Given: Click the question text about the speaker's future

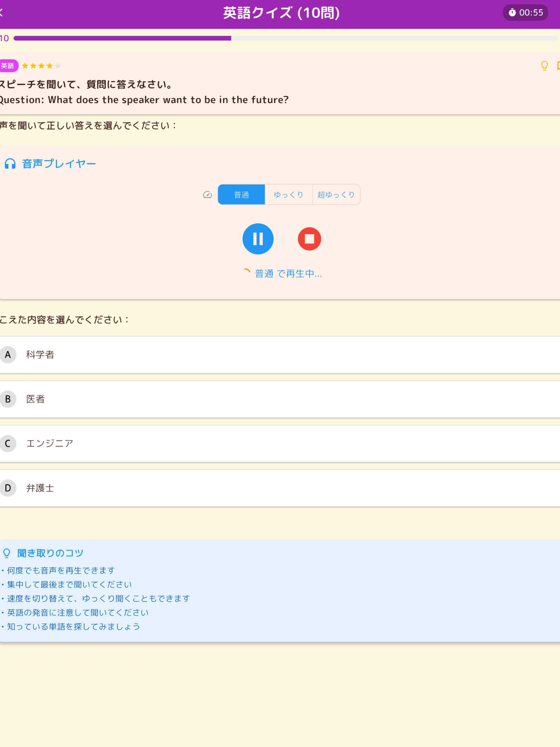Looking at the screenshot, I should tap(144, 100).
